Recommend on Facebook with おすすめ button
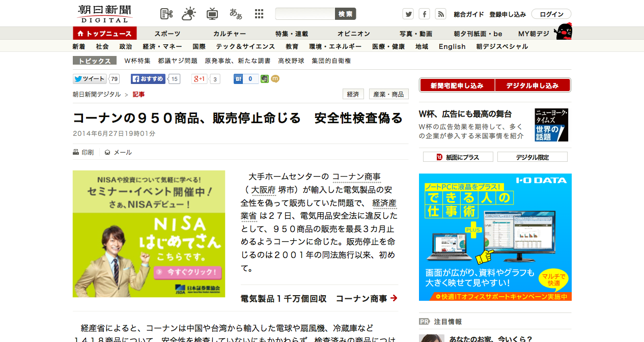Screen dimensions: 644x342 pyautogui.click(x=148, y=79)
